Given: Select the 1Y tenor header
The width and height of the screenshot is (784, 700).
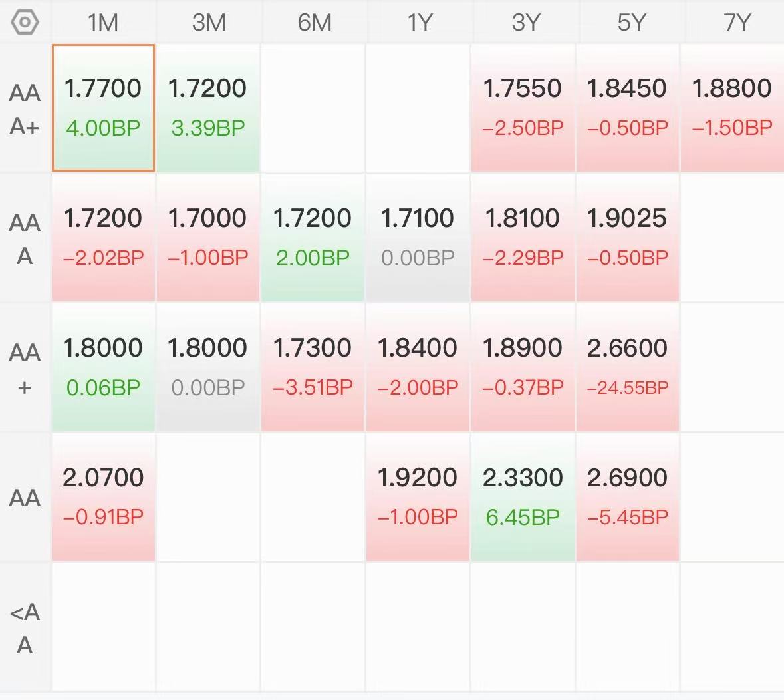Looking at the screenshot, I should (419, 23).
